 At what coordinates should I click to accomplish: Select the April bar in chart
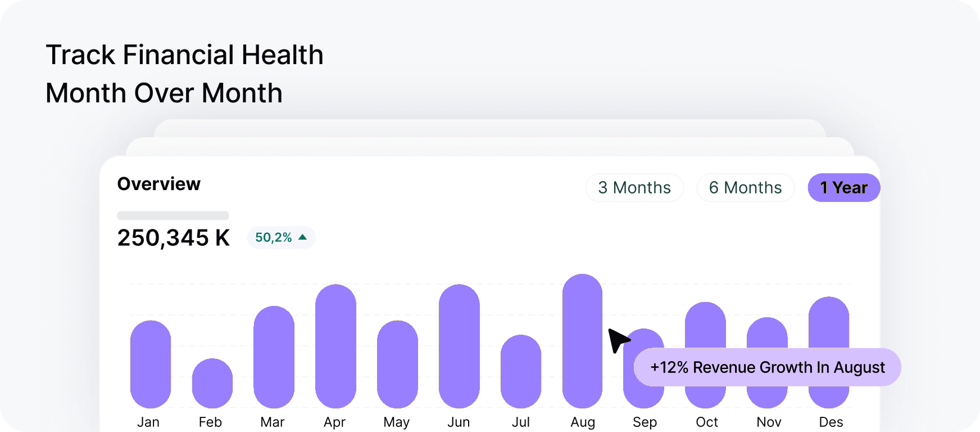pos(335,346)
